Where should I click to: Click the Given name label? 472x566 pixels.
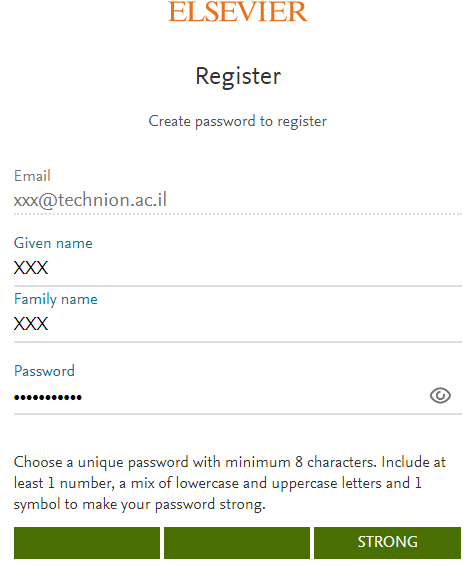click(53, 243)
